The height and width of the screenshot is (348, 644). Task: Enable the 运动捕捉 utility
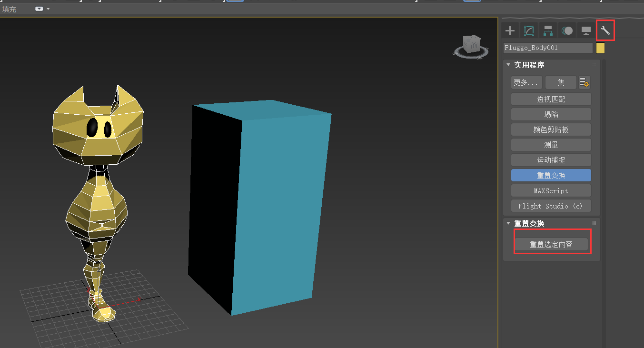551,159
